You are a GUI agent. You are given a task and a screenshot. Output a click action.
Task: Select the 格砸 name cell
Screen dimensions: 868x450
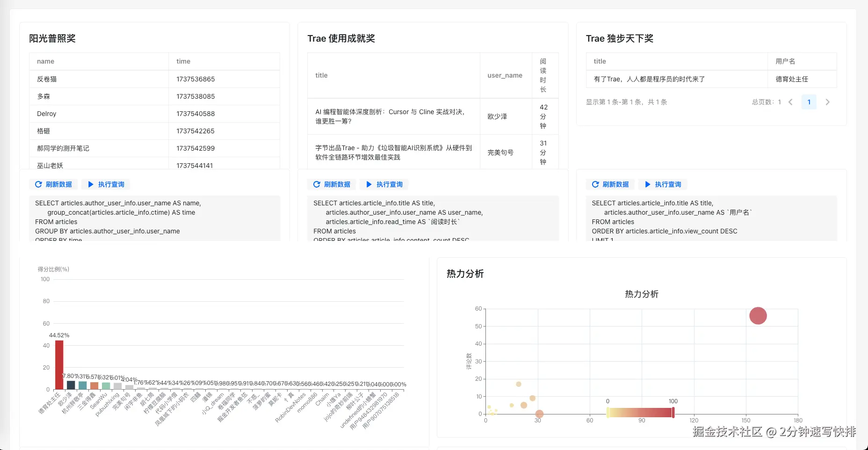[x=99, y=131]
